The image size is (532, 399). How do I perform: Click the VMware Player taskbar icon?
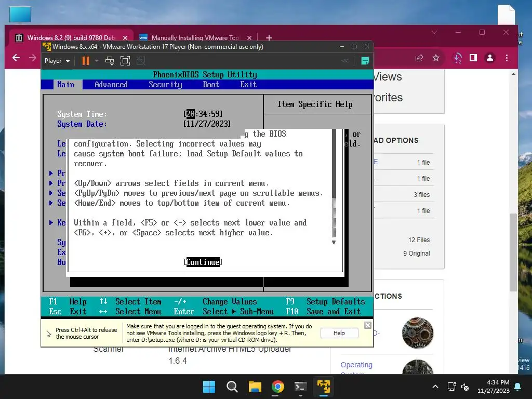point(324,387)
